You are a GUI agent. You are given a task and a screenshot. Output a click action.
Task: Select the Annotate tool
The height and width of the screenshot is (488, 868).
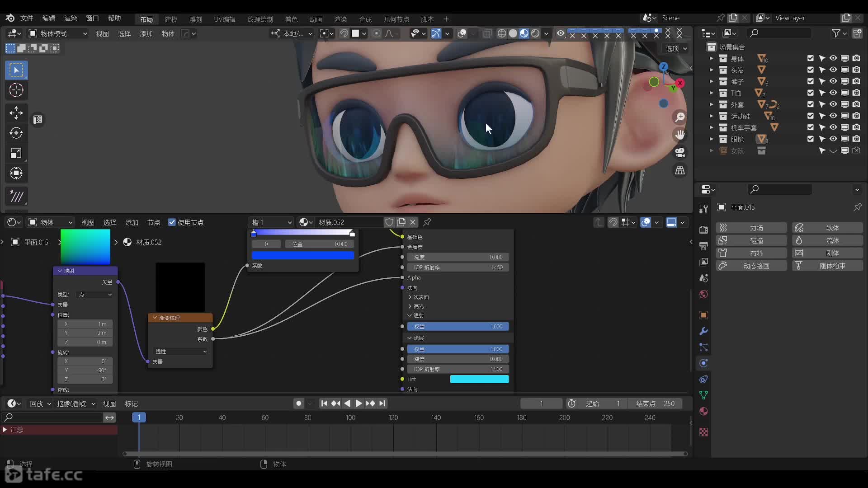click(16, 196)
